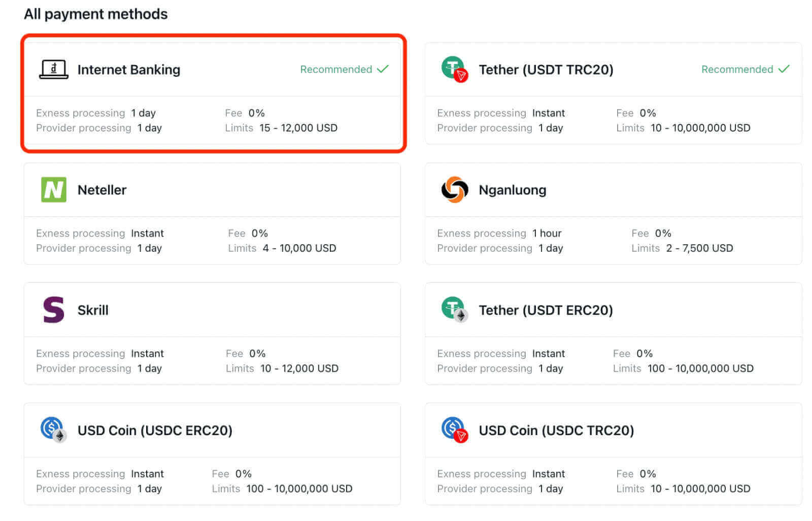Select the Tether (USDT ERC20) logo icon
Image resolution: width=812 pixels, height=521 pixels.
click(x=454, y=310)
